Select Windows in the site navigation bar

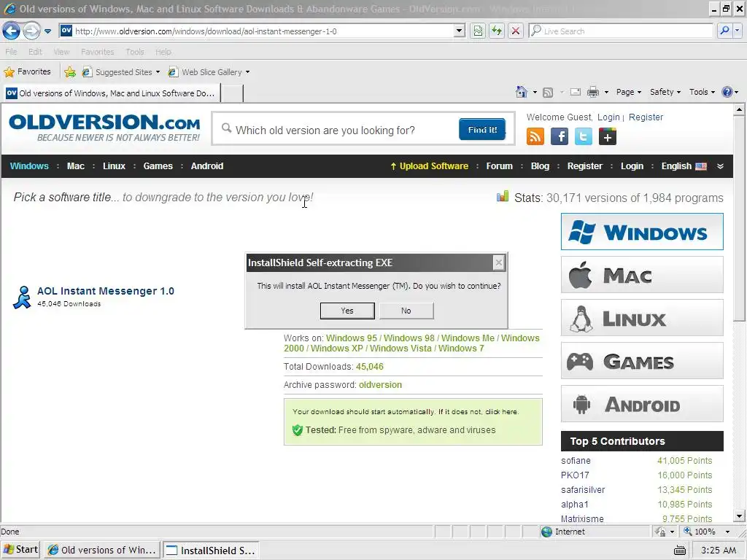point(29,166)
